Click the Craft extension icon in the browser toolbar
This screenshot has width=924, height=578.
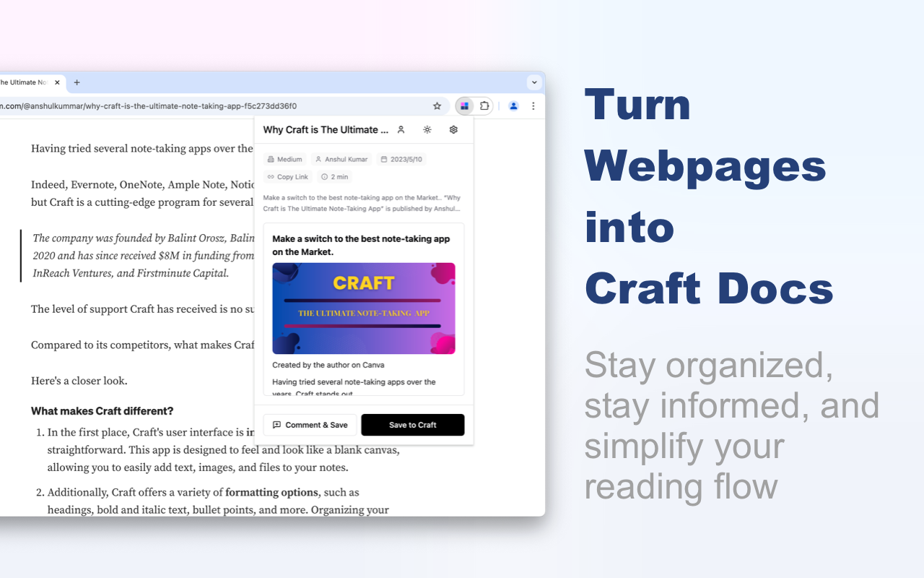tap(464, 105)
